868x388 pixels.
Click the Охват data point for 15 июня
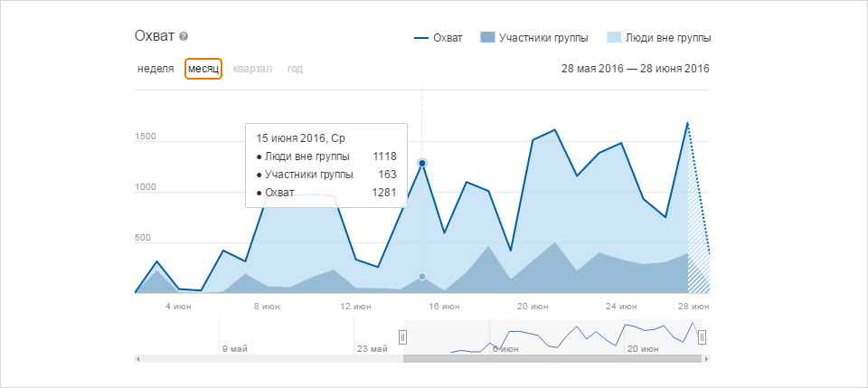pos(422,164)
